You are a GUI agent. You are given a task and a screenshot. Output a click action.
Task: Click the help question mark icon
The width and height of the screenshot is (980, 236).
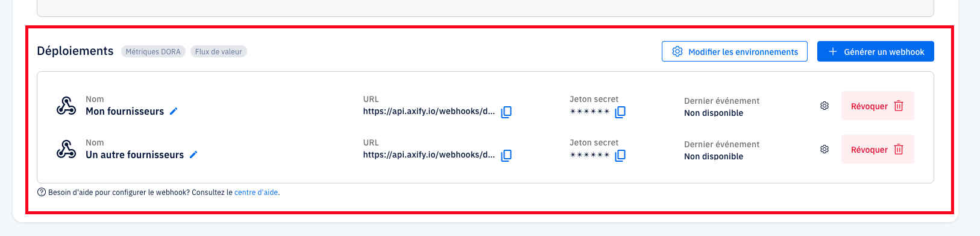[42, 193]
